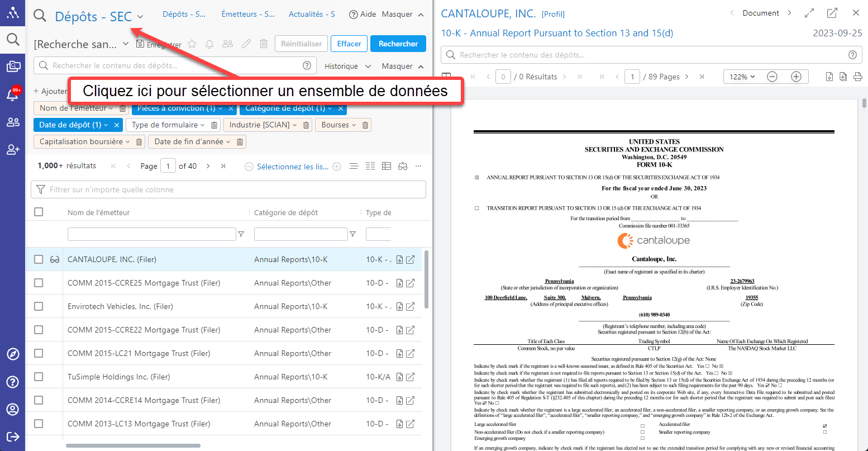Jump to last results page

pos(223,166)
